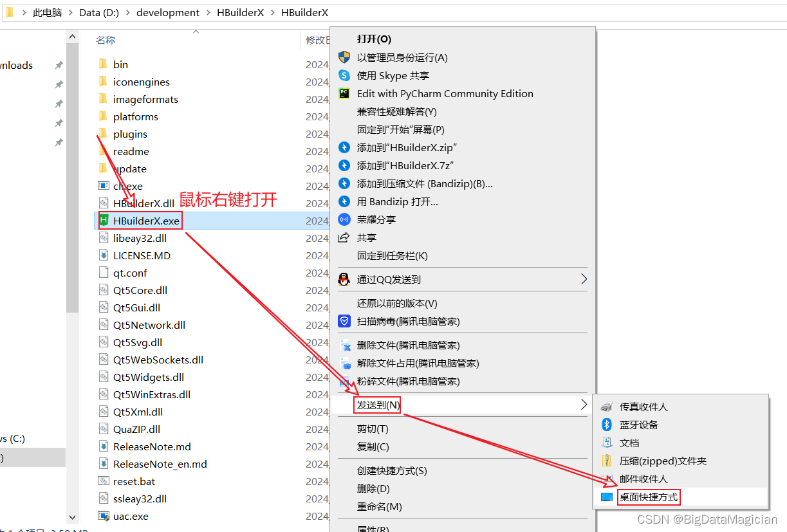
Task: Click the Data (D:) breadcrumb segment
Action: coord(99,13)
